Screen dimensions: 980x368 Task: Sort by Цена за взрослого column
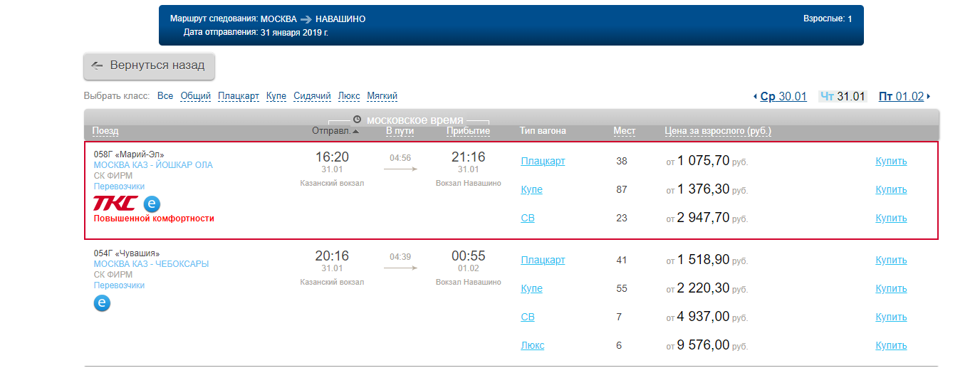717,131
